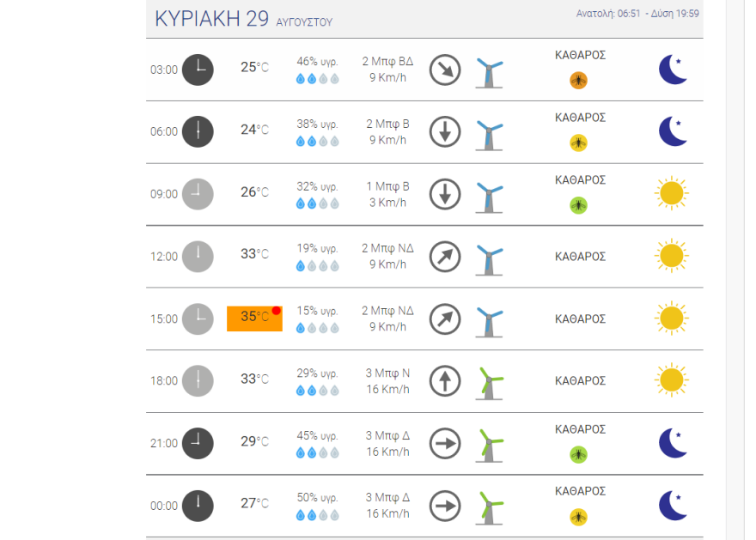Image resolution: width=756 pixels, height=540 pixels.
Task: Click the orange highlighted 35°C temperature
Action: coord(254,318)
